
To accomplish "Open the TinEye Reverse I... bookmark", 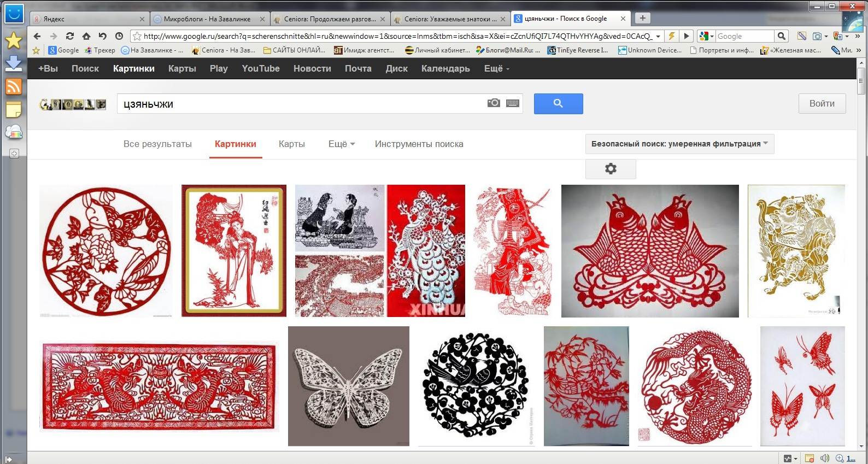I will (578, 50).
